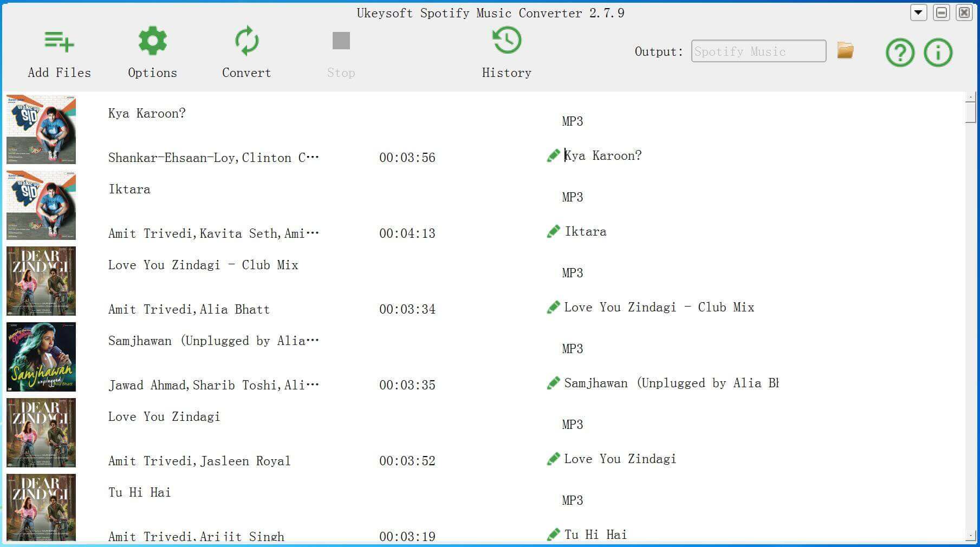Click the pencil icon beside Love You Zindagi output

tap(553, 459)
